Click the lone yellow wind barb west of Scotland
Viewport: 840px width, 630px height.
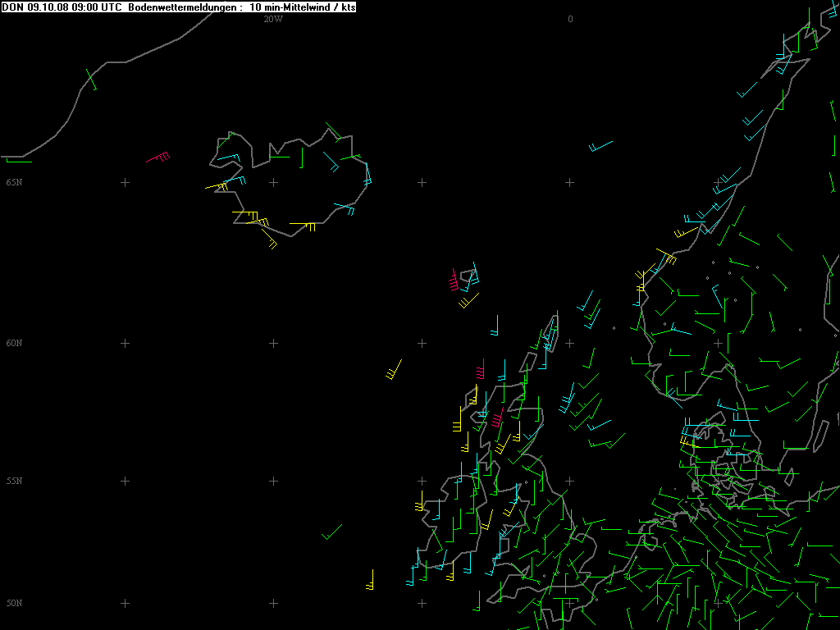pyautogui.click(x=395, y=369)
